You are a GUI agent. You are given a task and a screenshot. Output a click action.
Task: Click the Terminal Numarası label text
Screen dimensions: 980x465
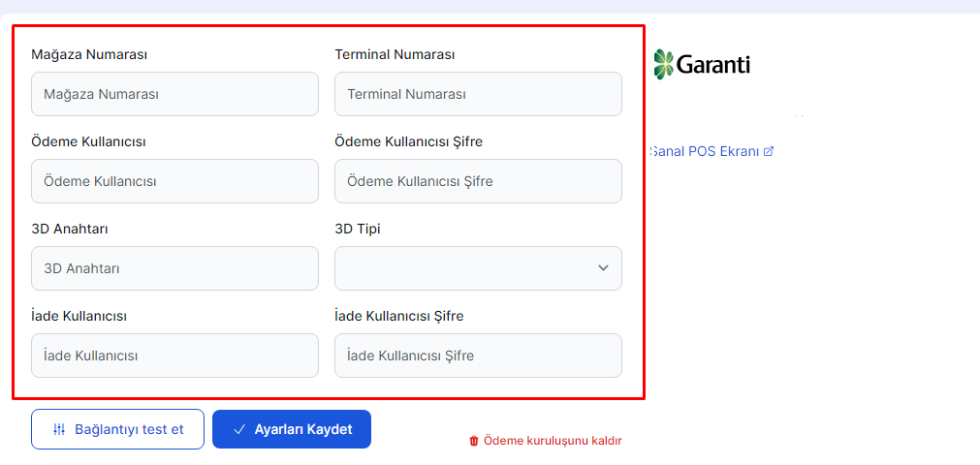(395, 54)
